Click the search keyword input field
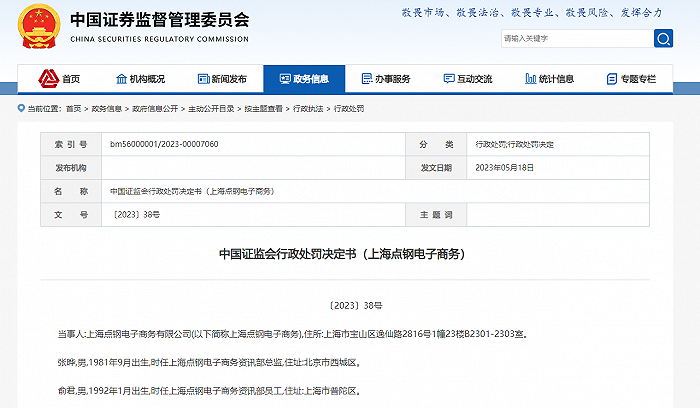 click(577, 38)
